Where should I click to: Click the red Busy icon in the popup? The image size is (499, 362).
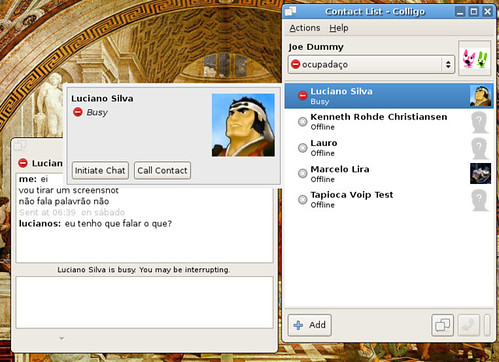point(78,112)
